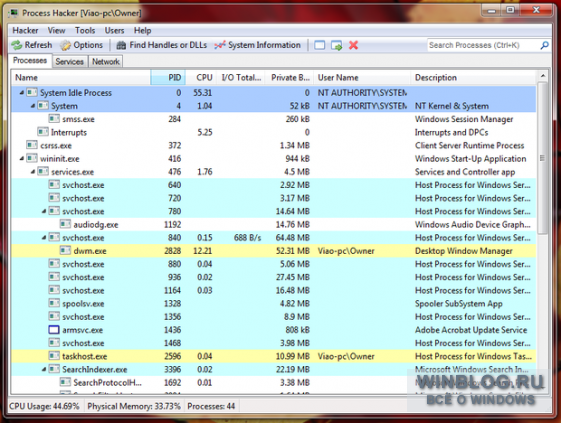Click the vertical scrollbar thumb
The image size is (561, 423).
[542, 157]
